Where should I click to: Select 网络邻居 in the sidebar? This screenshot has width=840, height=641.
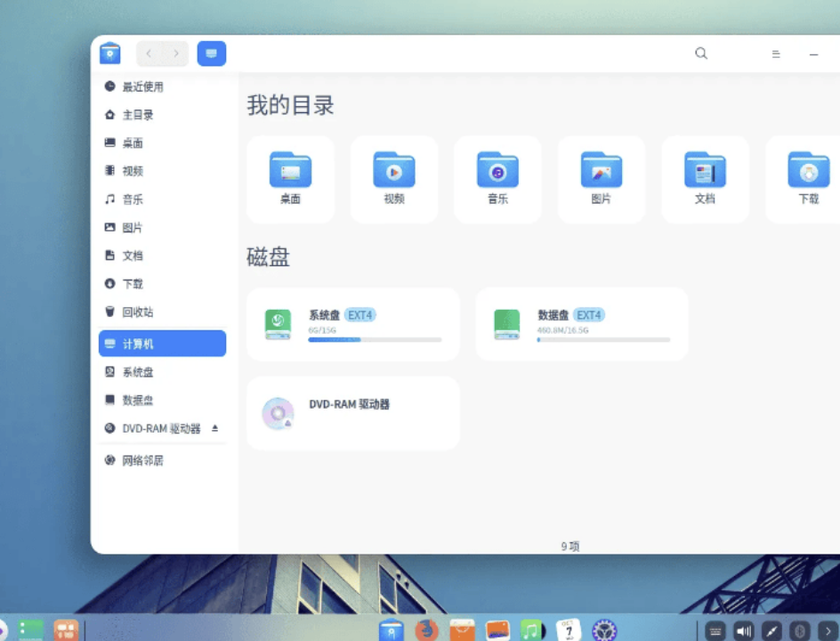(142, 460)
